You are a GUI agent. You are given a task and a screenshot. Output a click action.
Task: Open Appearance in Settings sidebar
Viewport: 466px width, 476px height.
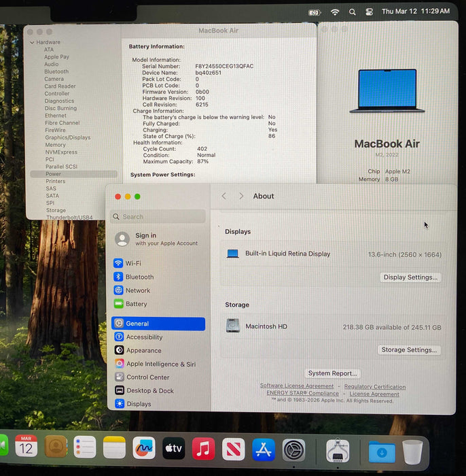pos(158,350)
